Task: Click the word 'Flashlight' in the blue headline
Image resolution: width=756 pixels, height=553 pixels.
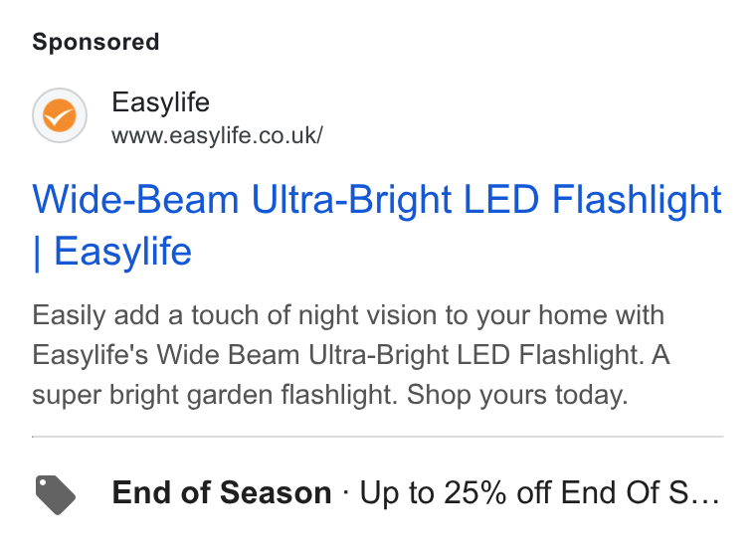Action: click(637, 199)
